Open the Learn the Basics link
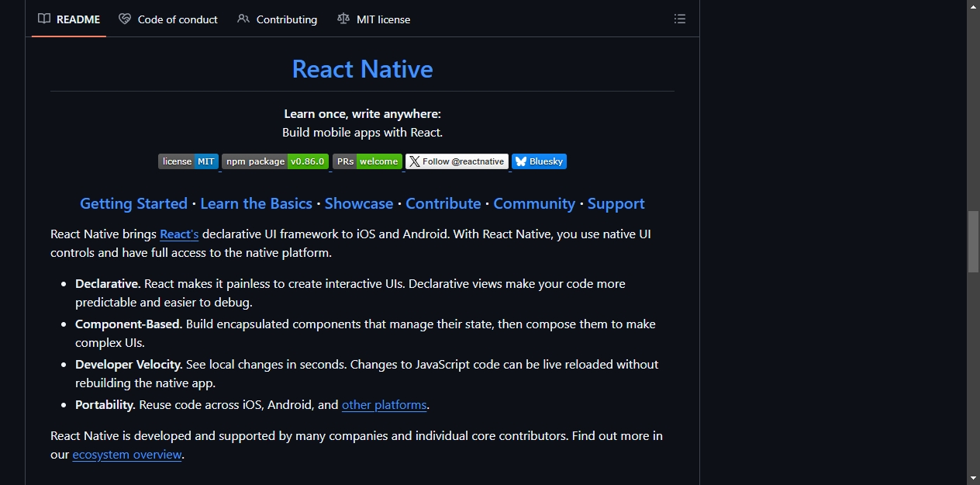 256,203
